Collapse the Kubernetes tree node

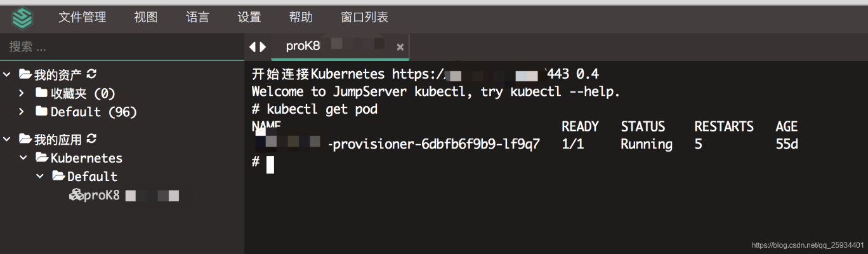click(23, 157)
